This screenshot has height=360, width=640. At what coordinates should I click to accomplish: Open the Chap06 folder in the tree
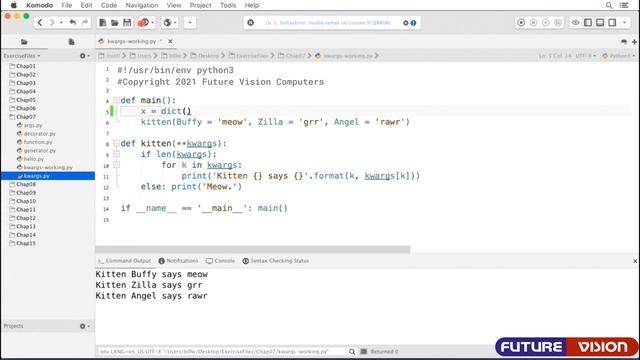[x=26, y=108]
